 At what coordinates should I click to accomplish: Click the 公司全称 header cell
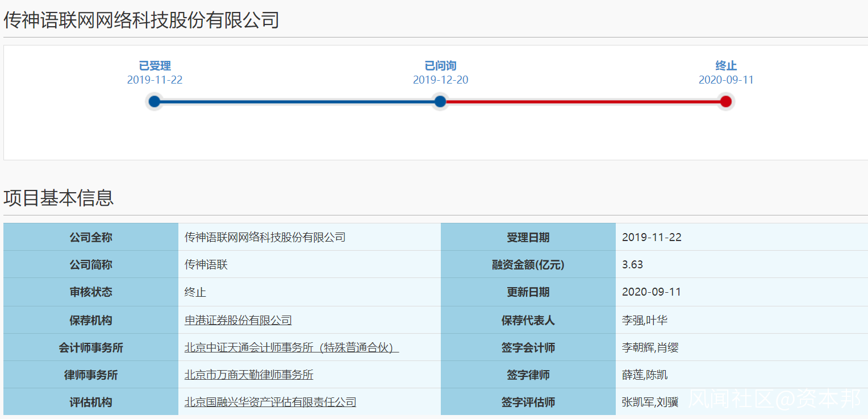pos(91,237)
